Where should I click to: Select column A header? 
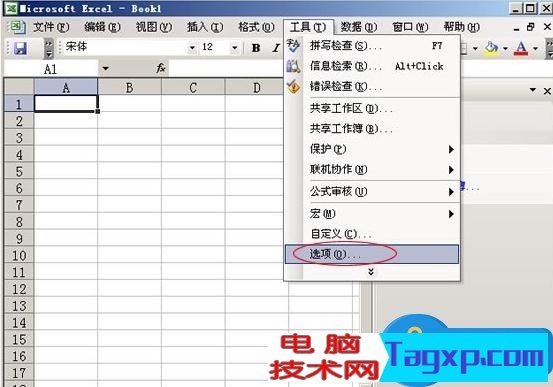pos(66,87)
